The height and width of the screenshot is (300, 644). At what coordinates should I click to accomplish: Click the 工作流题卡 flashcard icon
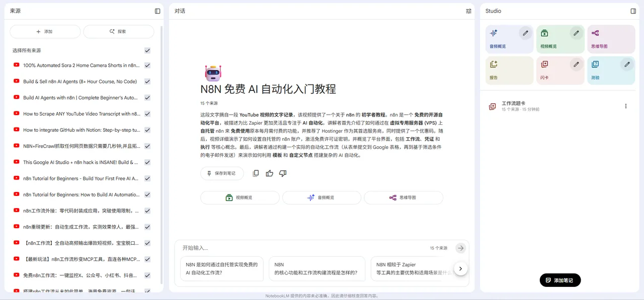493,107
